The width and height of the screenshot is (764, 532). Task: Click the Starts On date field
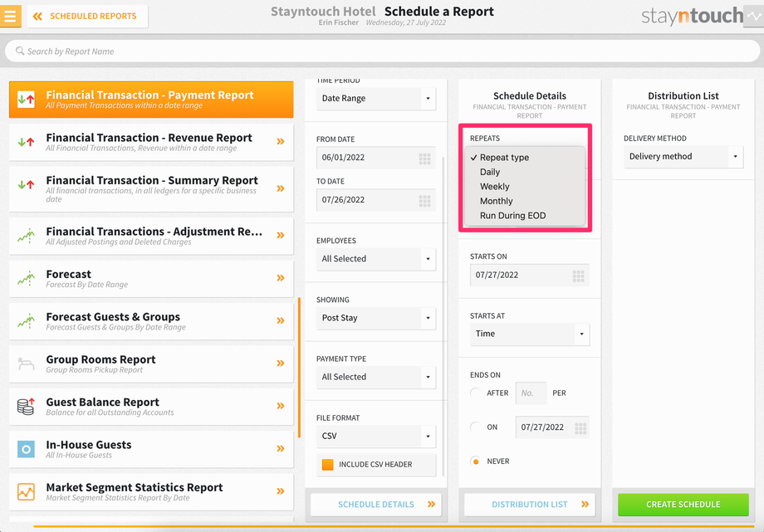pos(530,276)
